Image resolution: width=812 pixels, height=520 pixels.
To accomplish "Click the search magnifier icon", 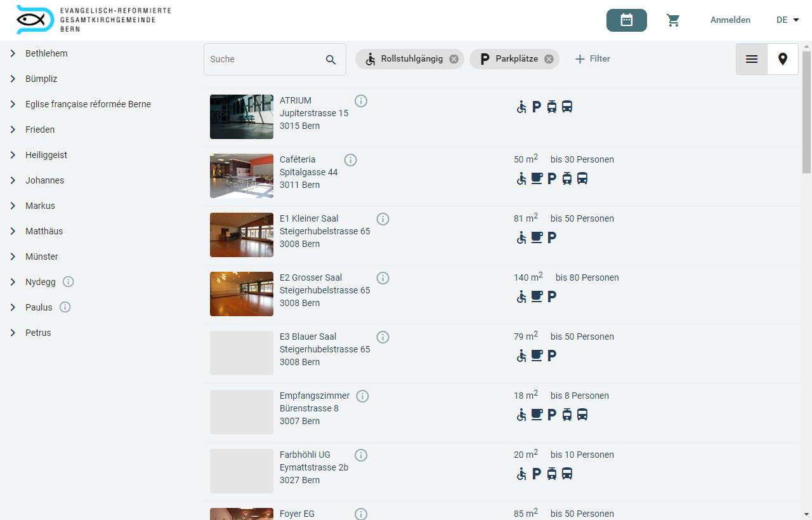I will pos(331,60).
